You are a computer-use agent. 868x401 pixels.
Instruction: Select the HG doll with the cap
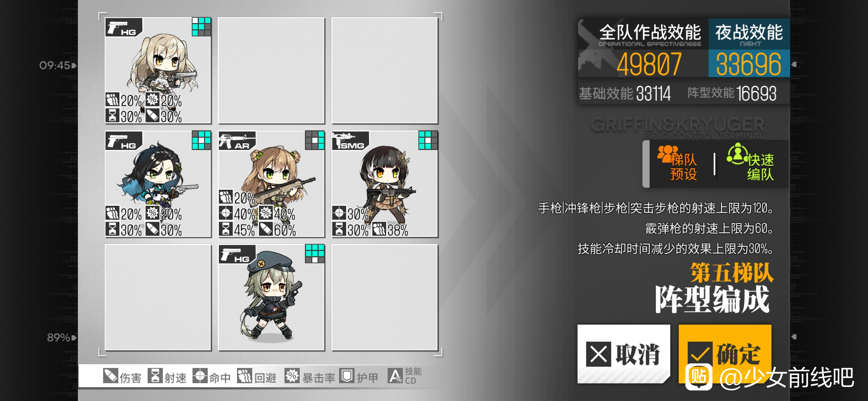[x=271, y=297]
